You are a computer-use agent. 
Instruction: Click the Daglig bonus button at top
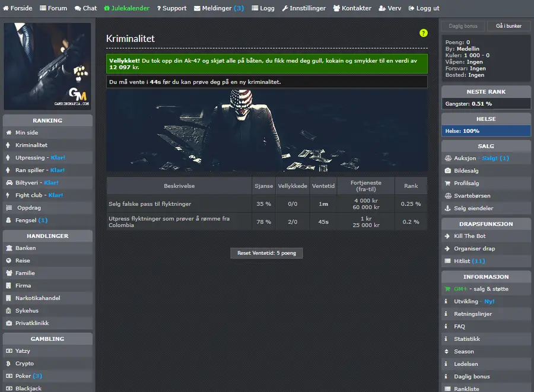(463, 26)
